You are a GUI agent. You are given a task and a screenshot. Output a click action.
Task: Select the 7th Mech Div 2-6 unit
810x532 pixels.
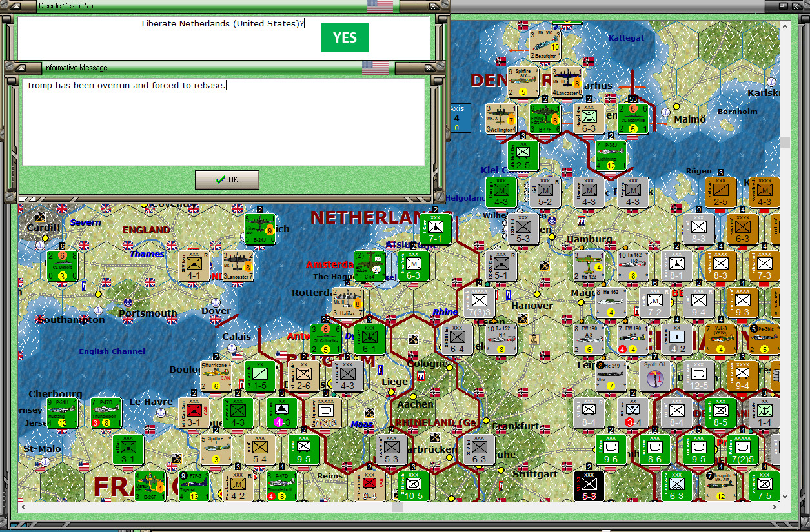pyautogui.click(x=304, y=377)
